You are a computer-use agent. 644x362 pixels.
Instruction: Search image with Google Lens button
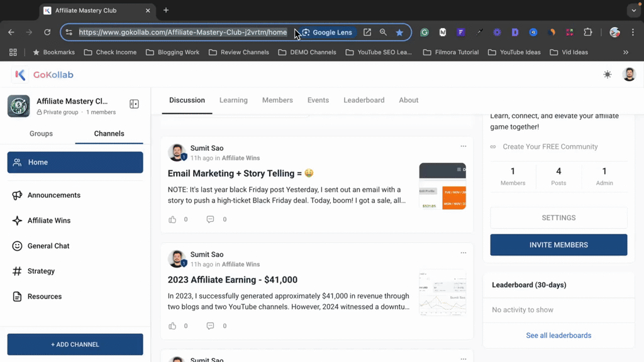tap(327, 32)
